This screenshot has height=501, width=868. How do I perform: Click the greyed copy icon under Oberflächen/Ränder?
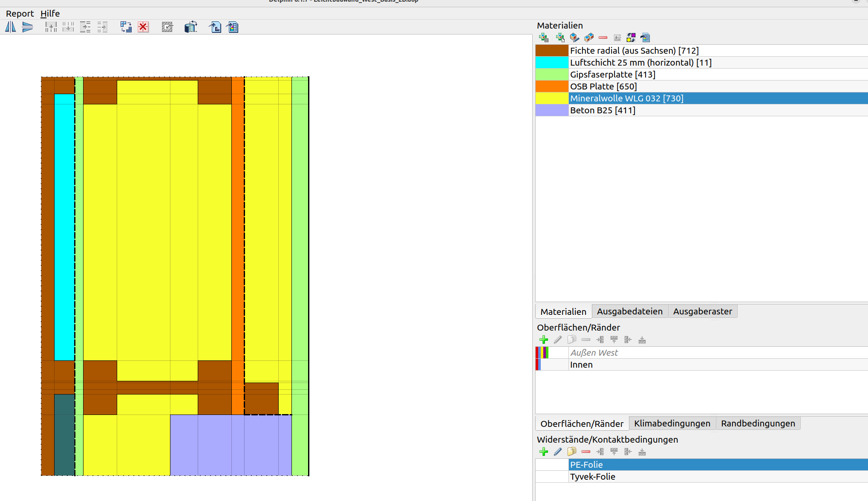pos(572,340)
